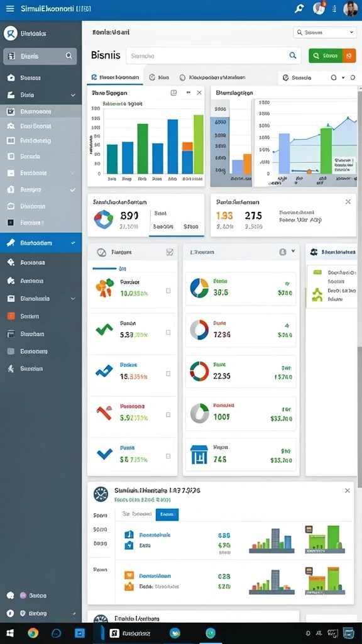Select the blue highlighted tab in bottom panel
The image size is (362, 644).
167,514
